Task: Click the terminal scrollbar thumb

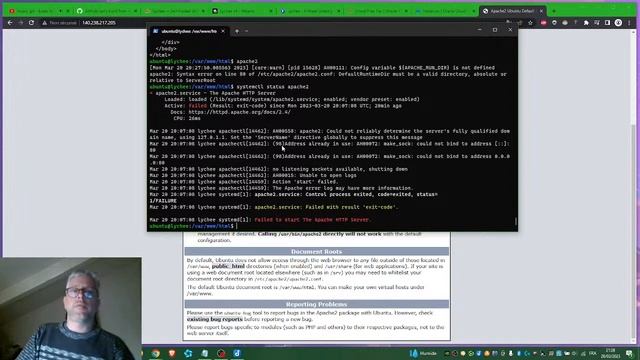Action: point(516,221)
